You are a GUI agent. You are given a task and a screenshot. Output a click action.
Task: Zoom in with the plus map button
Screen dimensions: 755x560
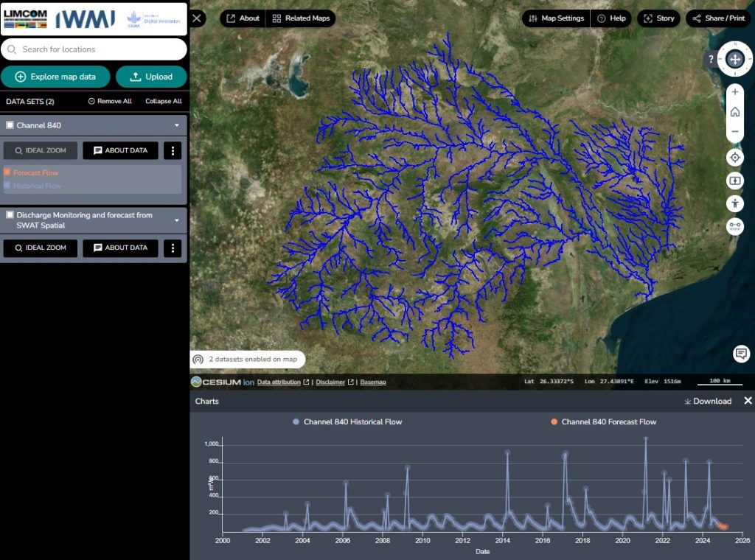click(x=734, y=92)
